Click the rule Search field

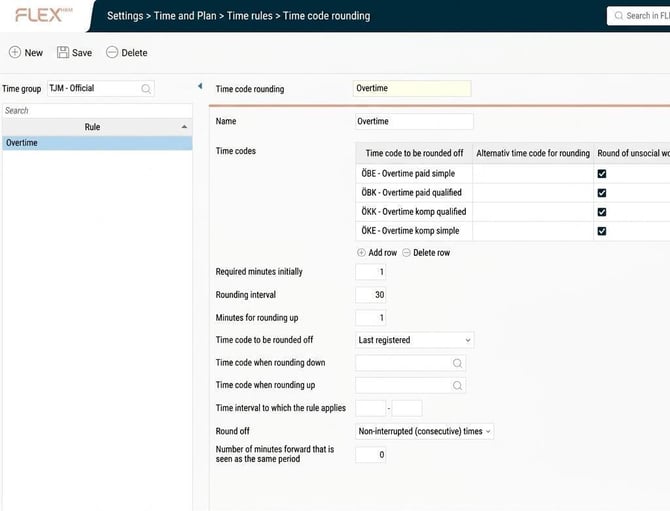[97, 111]
